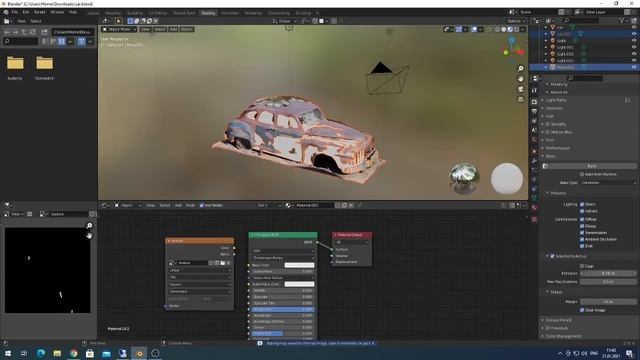
Task: Open the Output properties tab icon
Action: pyautogui.click(x=534, y=111)
